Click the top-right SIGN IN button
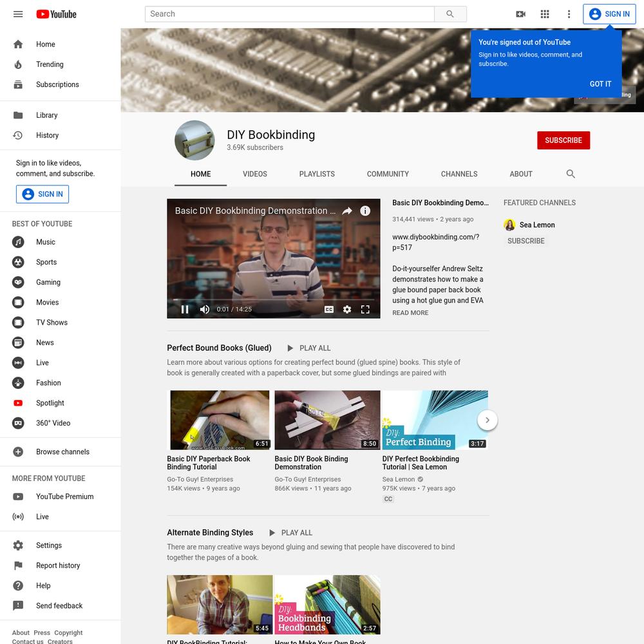The image size is (644, 644). [x=609, y=14]
